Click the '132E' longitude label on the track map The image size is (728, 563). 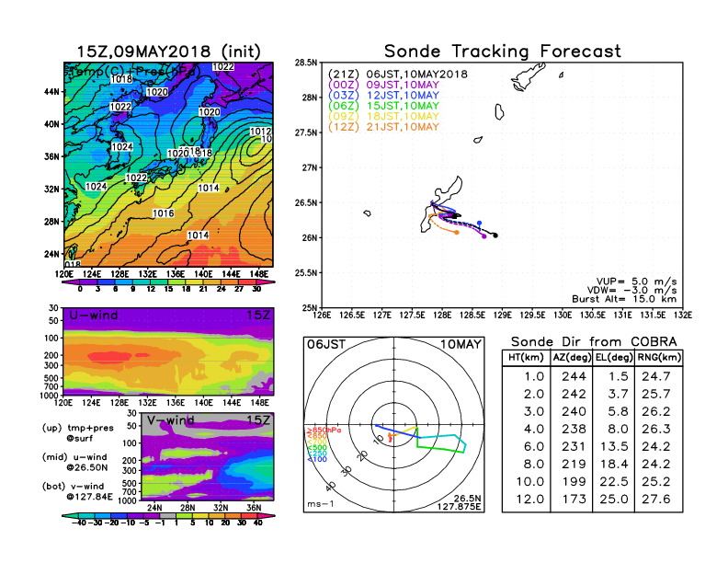pos(682,316)
